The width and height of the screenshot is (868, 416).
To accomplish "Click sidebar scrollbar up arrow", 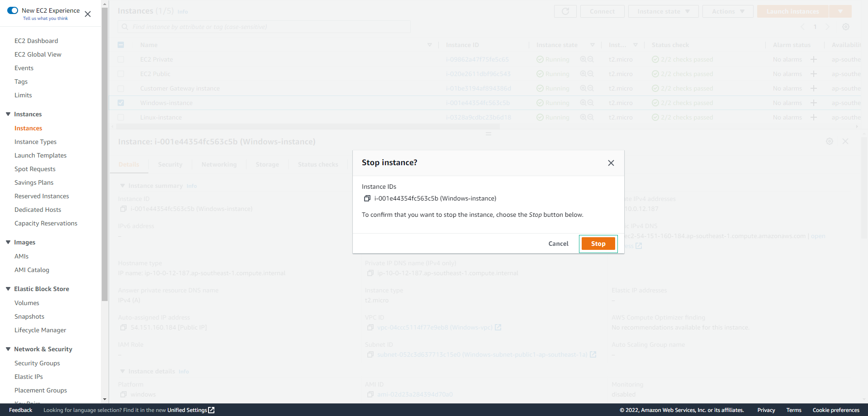I will [105, 4].
